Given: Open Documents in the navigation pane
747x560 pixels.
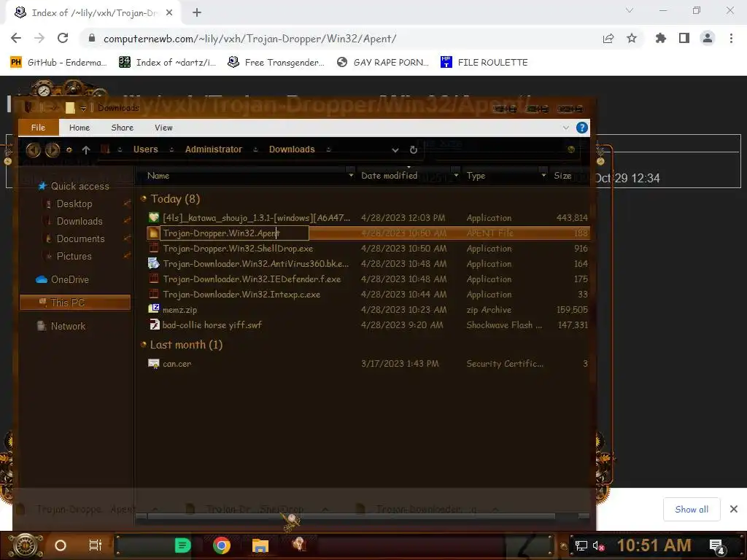Looking at the screenshot, I should pyautogui.click(x=80, y=239).
